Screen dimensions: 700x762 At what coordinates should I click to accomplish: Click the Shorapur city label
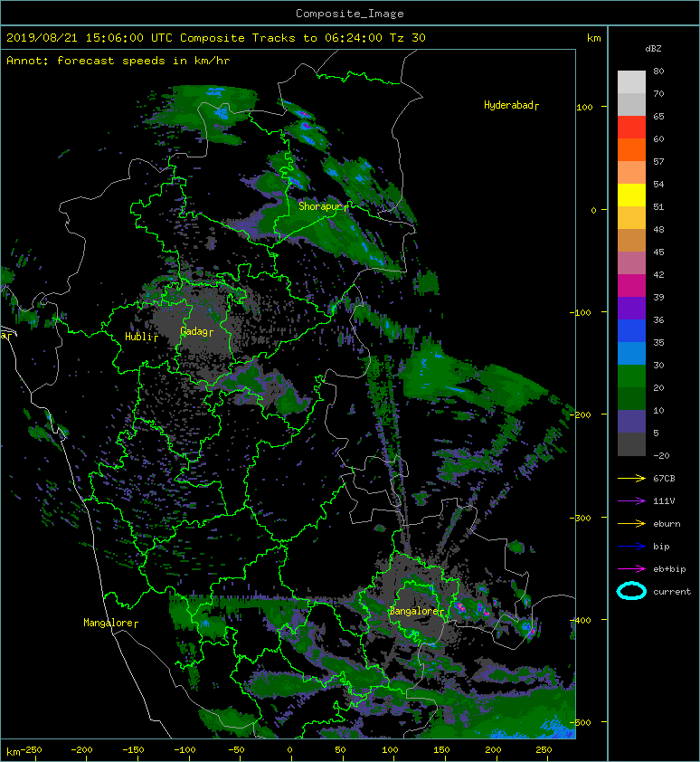pos(324,206)
